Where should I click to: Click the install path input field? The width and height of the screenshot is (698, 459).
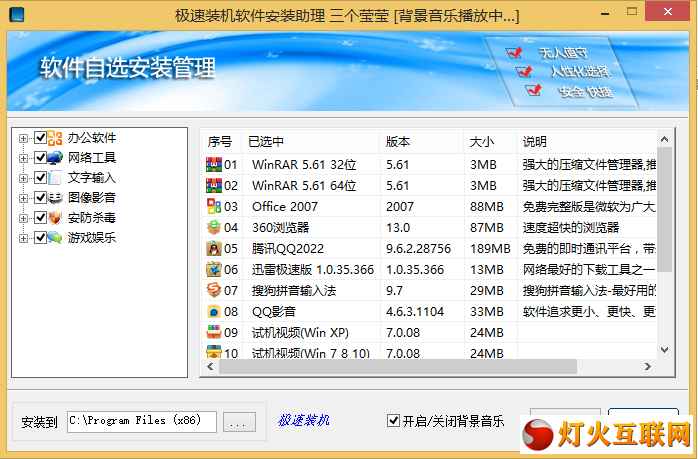(x=142, y=422)
